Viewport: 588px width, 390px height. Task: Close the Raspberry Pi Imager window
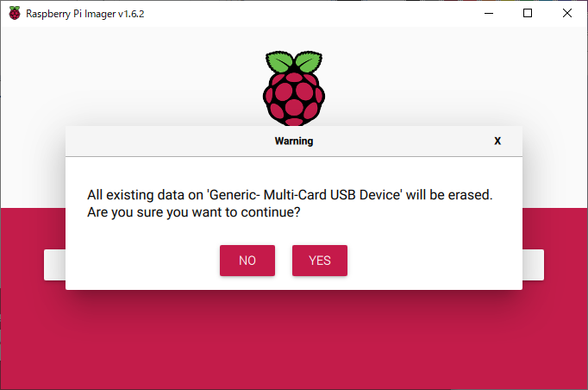click(567, 13)
